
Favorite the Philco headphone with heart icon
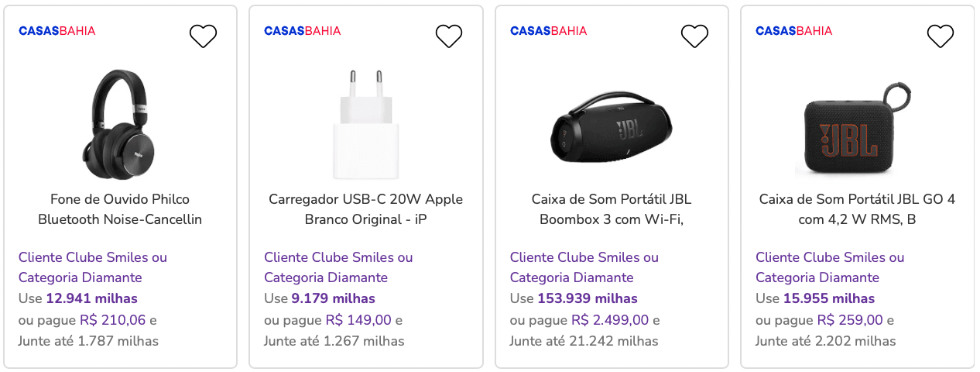204,36
